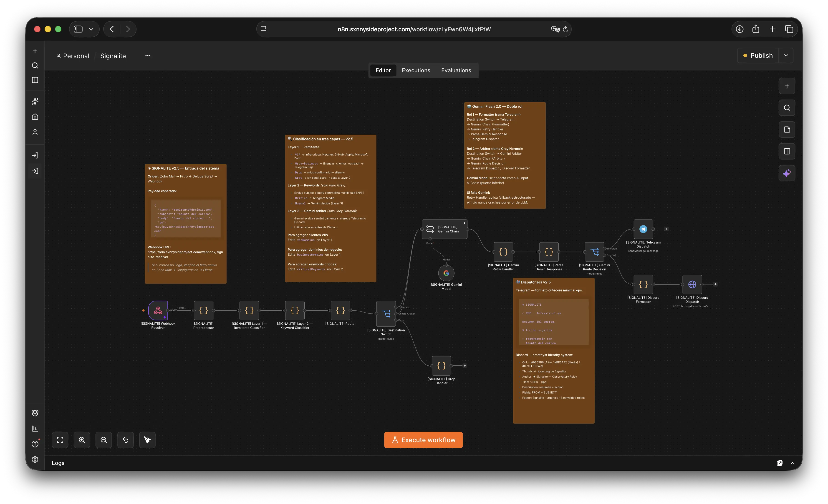The height and width of the screenshot is (504, 828).
Task: Click the Execute workflow button
Action: (x=423, y=440)
